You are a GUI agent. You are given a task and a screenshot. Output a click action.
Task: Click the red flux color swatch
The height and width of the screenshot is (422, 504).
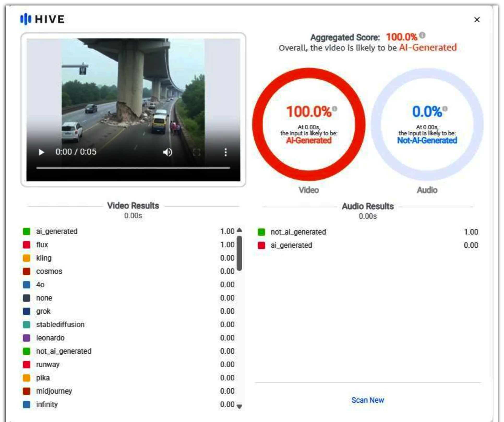point(27,245)
